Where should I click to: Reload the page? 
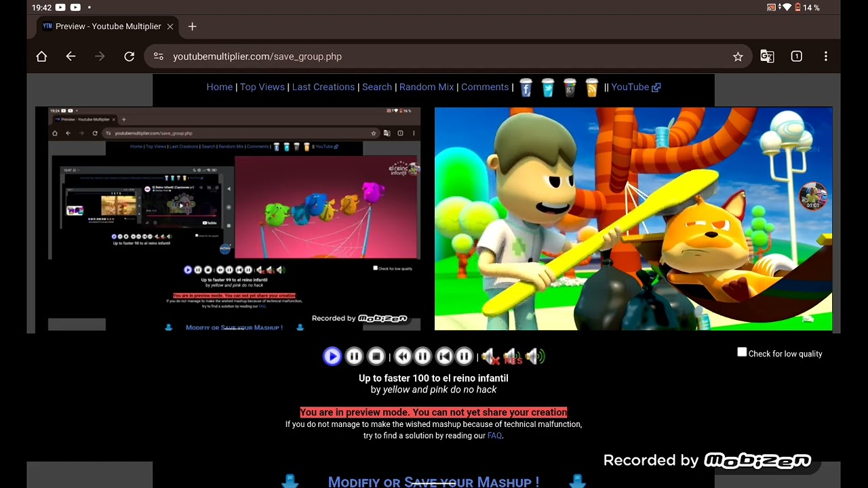pyautogui.click(x=129, y=56)
